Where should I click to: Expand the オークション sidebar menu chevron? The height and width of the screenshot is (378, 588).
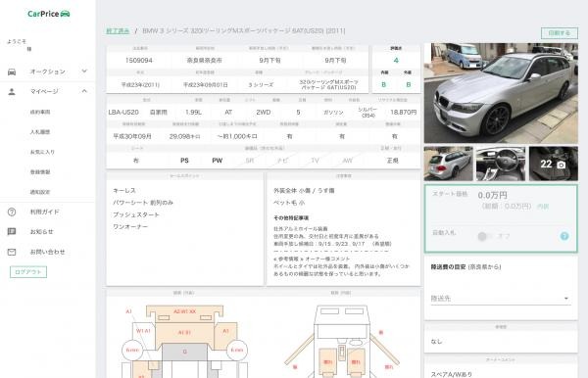(x=84, y=71)
